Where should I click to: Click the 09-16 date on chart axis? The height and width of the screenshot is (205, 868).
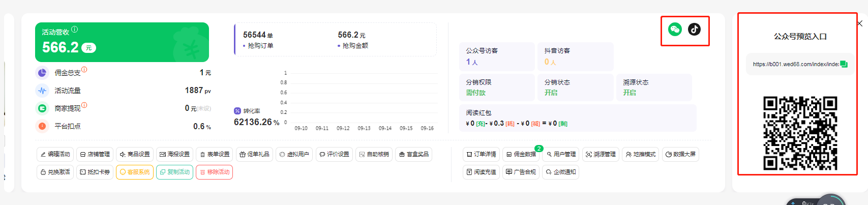(x=427, y=128)
